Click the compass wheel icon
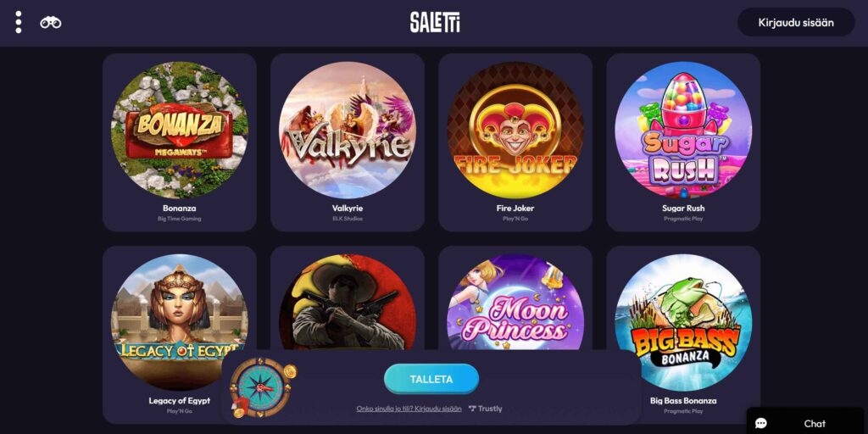The height and width of the screenshot is (434, 868). pyautogui.click(x=261, y=387)
